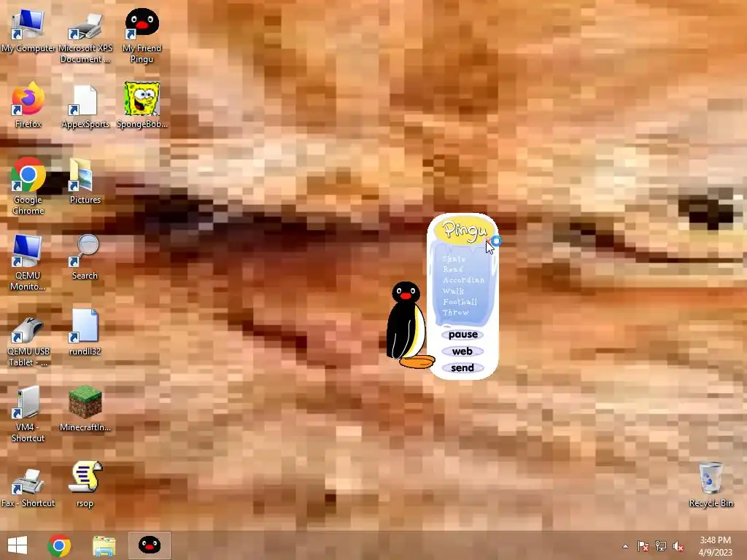The image size is (747, 560).
Task: Open the Search desktop shortcut
Action: point(85,257)
